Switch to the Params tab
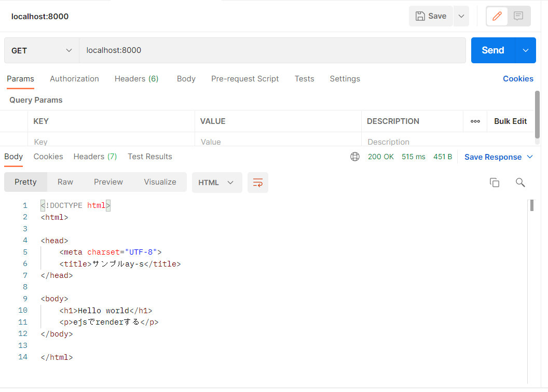This screenshot has height=392, width=548. click(20, 79)
